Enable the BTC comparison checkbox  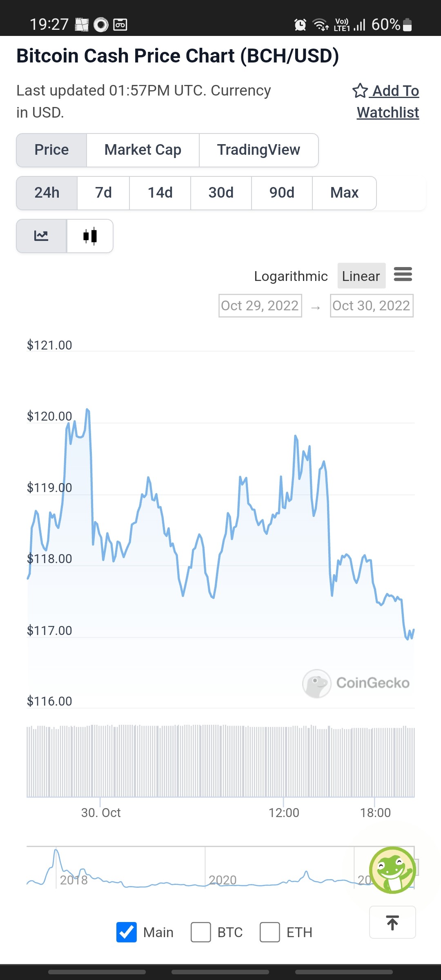tap(201, 932)
